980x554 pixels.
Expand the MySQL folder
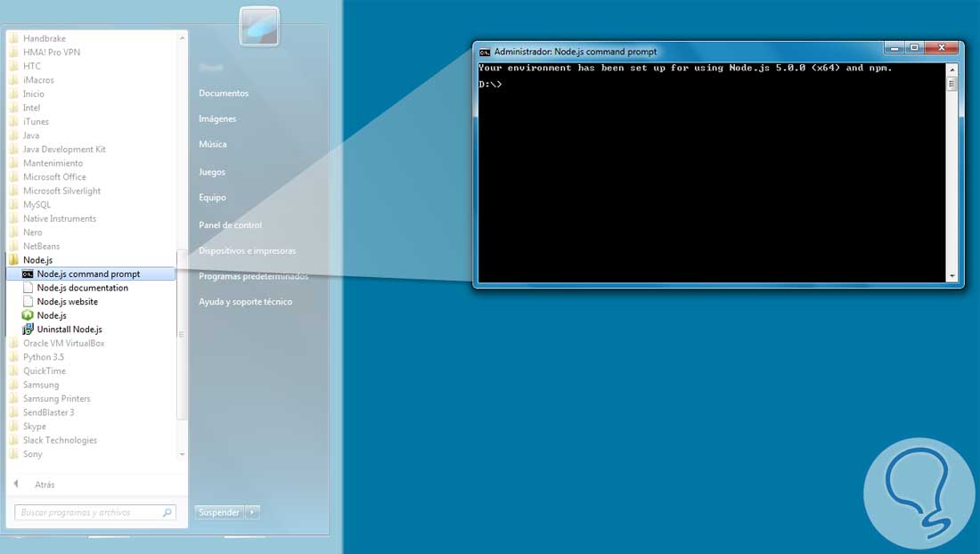click(x=37, y=205)
